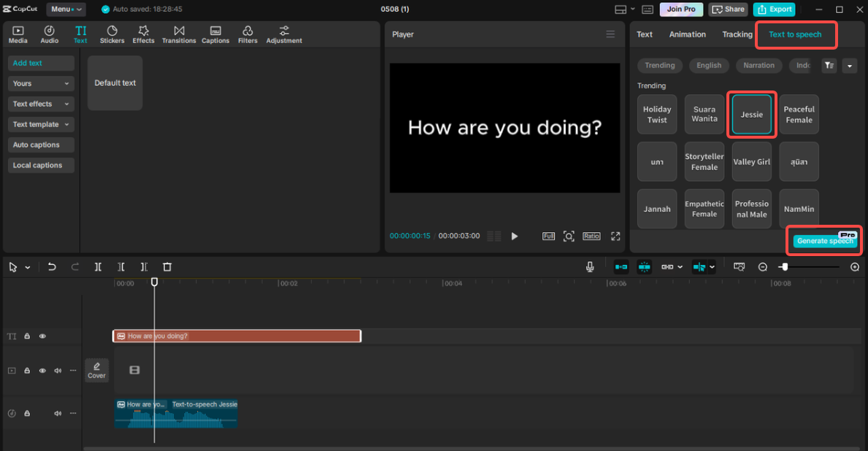Open the Stickers panel
The width and height of the screenshot is (868, 451).
coord(112,34)
